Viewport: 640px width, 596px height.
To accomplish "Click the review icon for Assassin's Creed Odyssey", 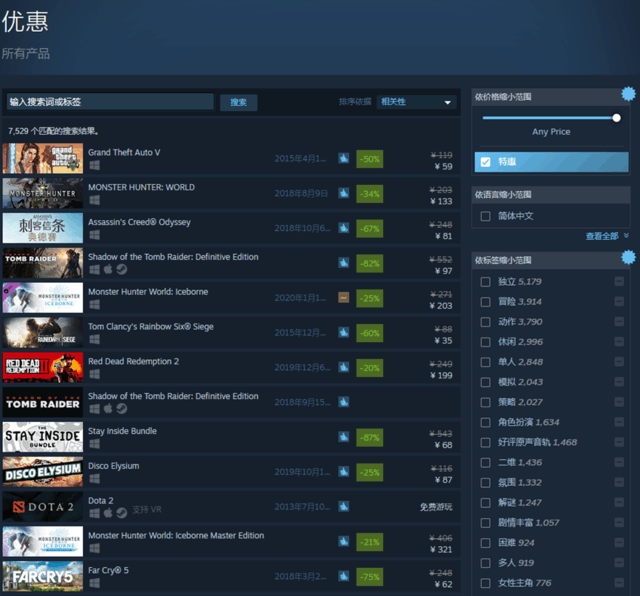I will pos(344,228).
